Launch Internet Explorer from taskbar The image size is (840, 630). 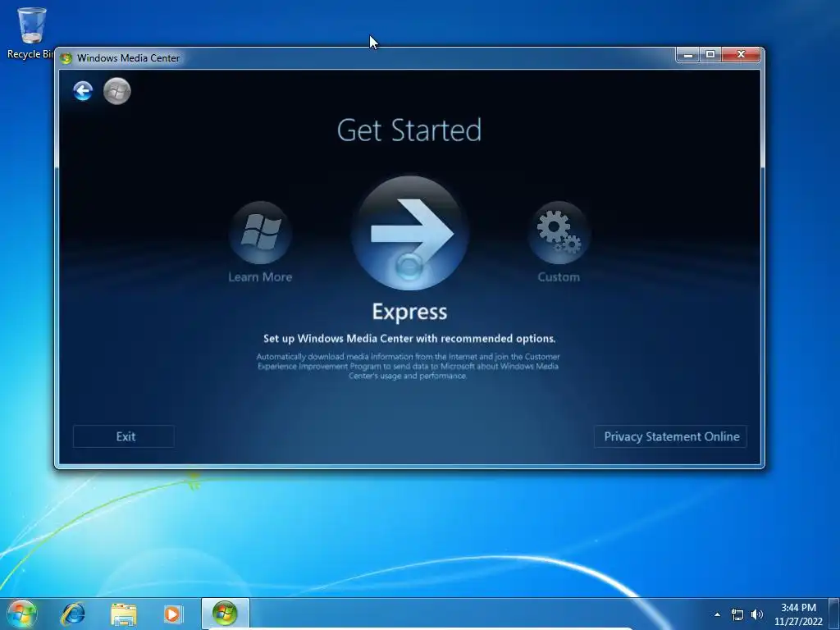pyautogui.click(x=73, y=614)
